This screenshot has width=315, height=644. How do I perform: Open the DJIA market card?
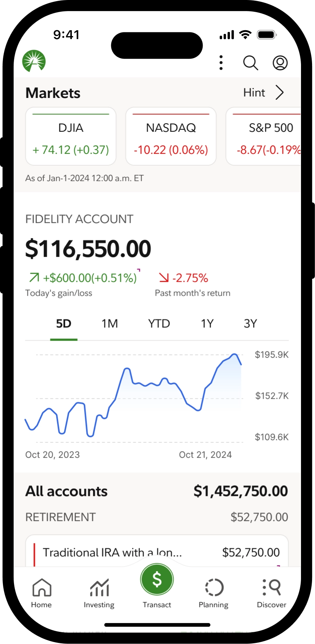pyautogui.click(x=71, y=137)
